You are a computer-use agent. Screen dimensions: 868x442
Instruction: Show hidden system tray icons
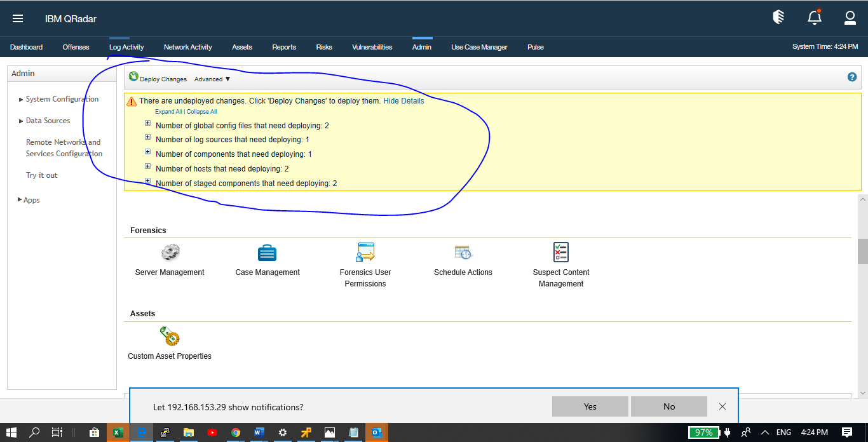pyautogui.click(x=765, y=432)
